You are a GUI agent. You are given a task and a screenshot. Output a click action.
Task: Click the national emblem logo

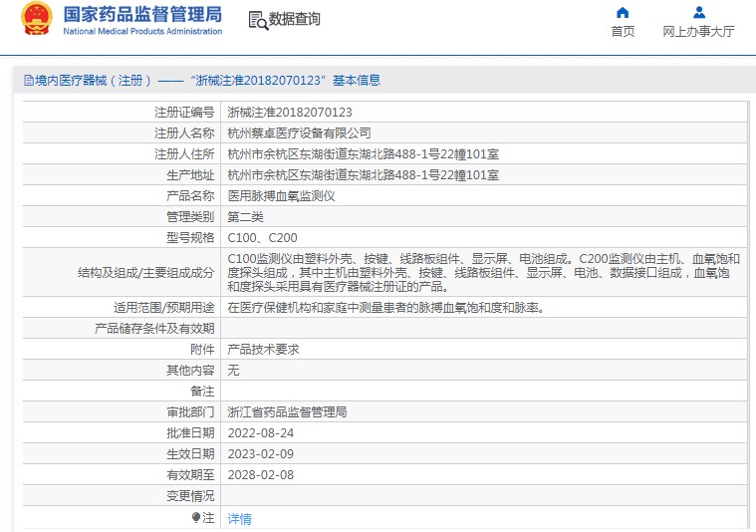37,19
